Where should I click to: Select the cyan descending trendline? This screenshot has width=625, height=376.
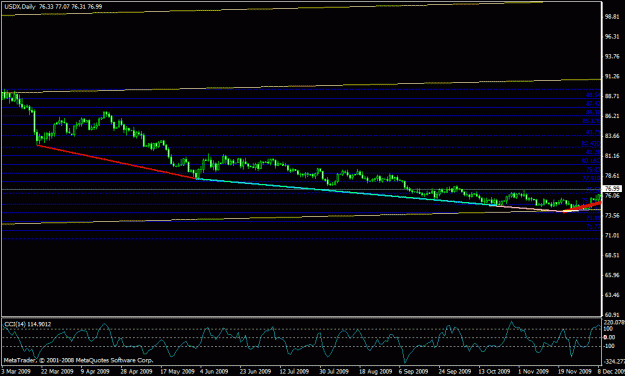click(x=347, y=192)
